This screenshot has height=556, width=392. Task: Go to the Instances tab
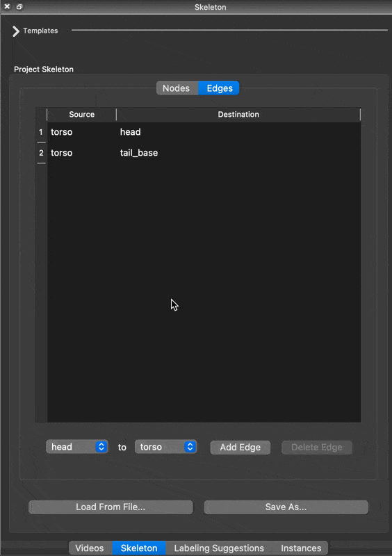(301, 548)
